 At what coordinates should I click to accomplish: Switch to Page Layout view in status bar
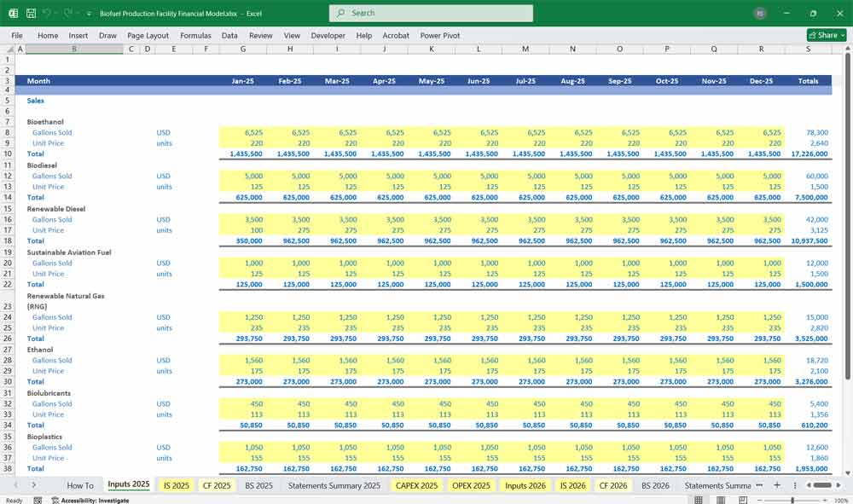pyautogui.click(x=720, y=500)
